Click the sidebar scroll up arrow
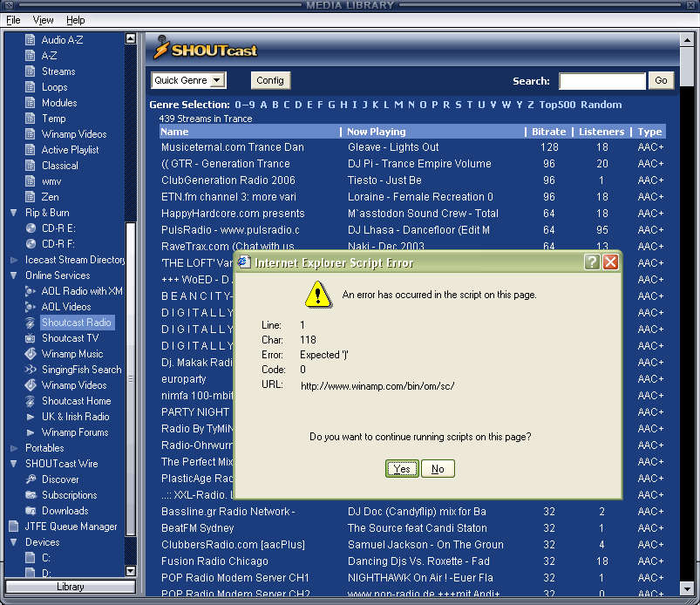 tap(131, 39)
